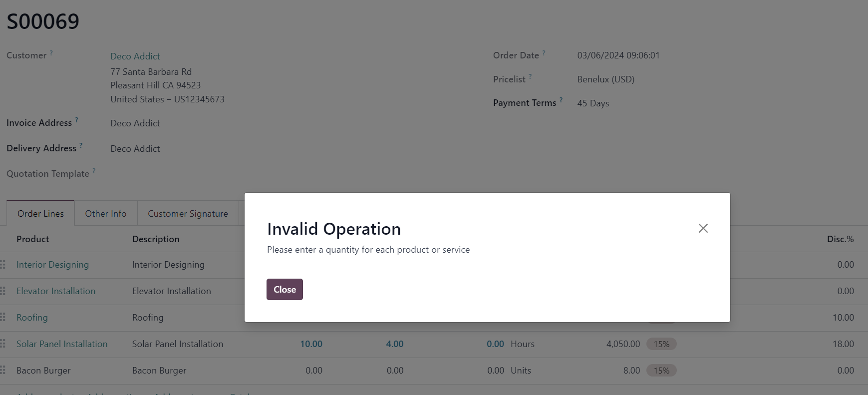The image size is (868, 395).
Task: Click the purple Close button
Action: (285, 290)
